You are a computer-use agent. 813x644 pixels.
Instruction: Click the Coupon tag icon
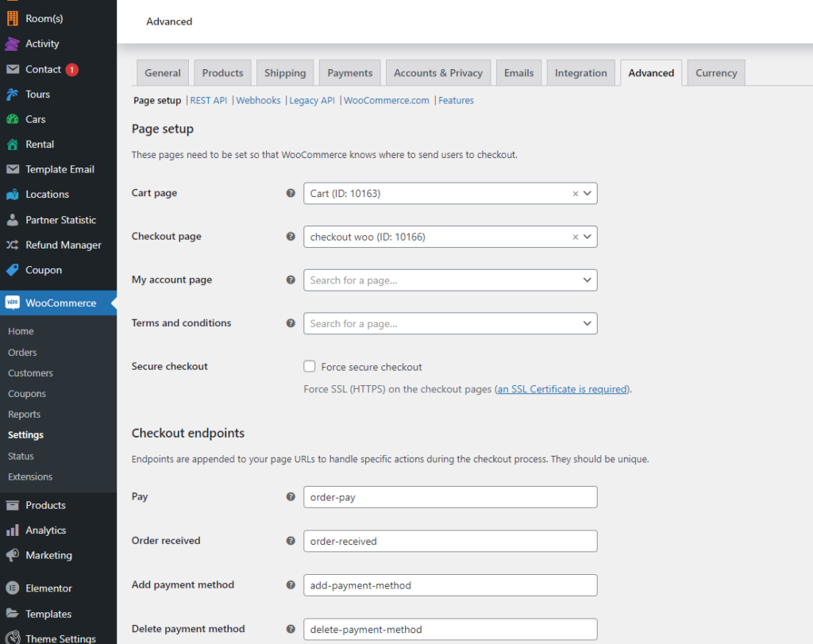[13, 270]
